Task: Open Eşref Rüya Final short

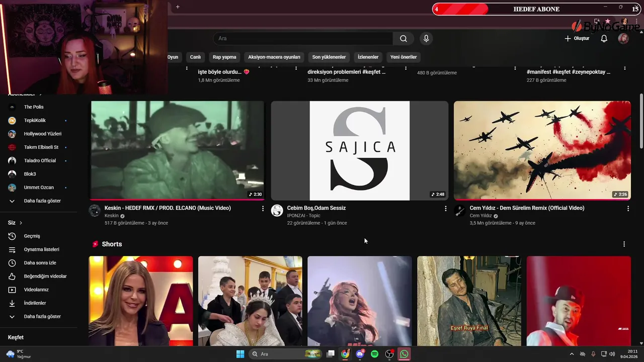Action: pos(469,301)
